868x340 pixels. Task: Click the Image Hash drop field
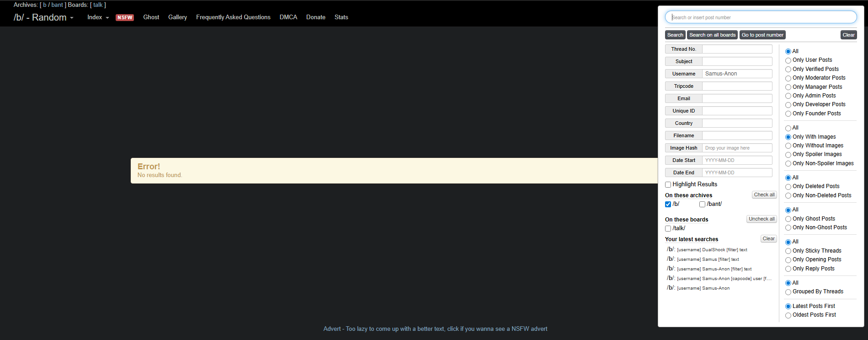point(737,148)
